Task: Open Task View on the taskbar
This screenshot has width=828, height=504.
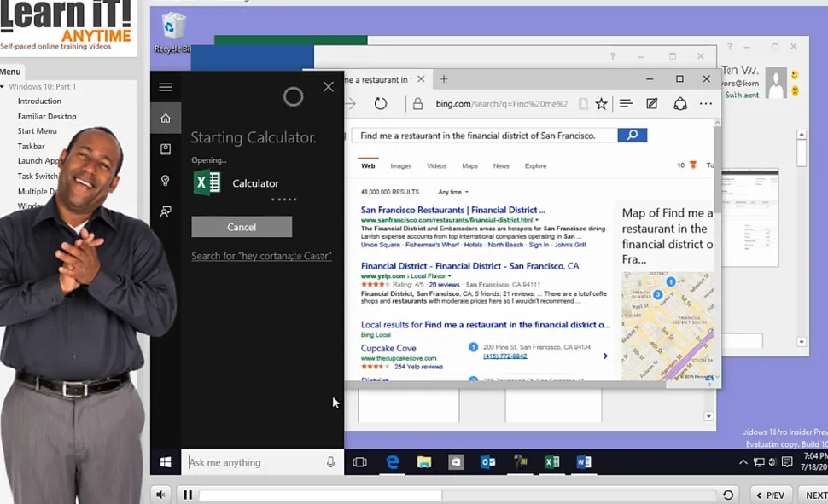Action: (x=359, y=462)
